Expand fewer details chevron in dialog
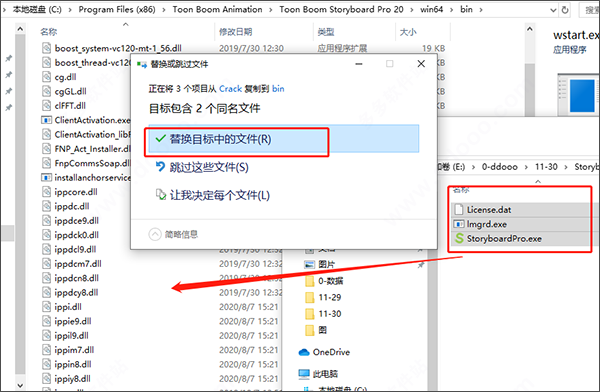The width and height of the screenshot is (600, 392). tap(155, 234)
